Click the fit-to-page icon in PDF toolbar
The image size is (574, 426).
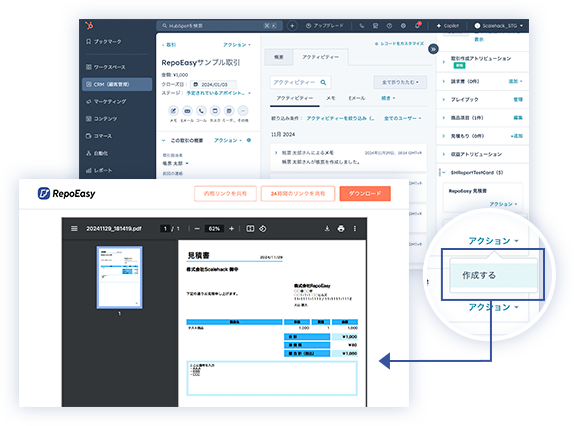click(250, 229)
